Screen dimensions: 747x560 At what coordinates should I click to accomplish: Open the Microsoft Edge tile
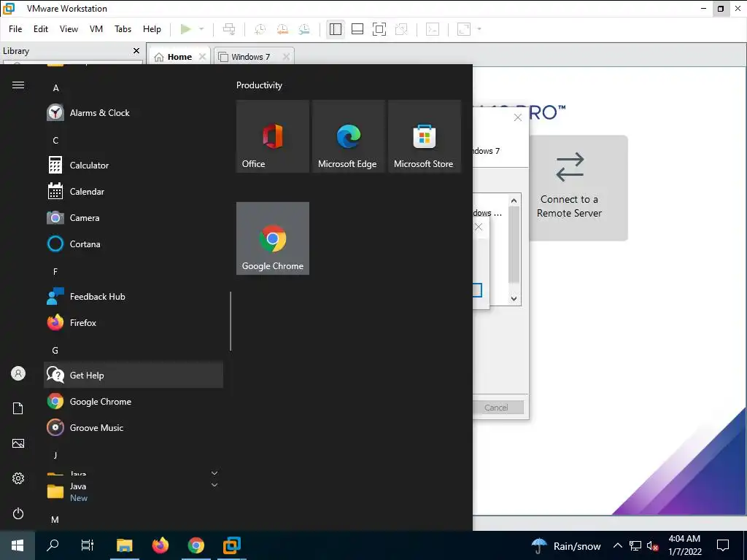click(349, 136)
